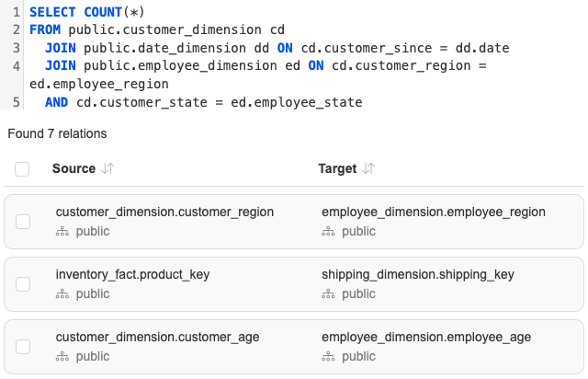Click the Source column header label
Screen dimensions: 588x379
pos(73,169)
